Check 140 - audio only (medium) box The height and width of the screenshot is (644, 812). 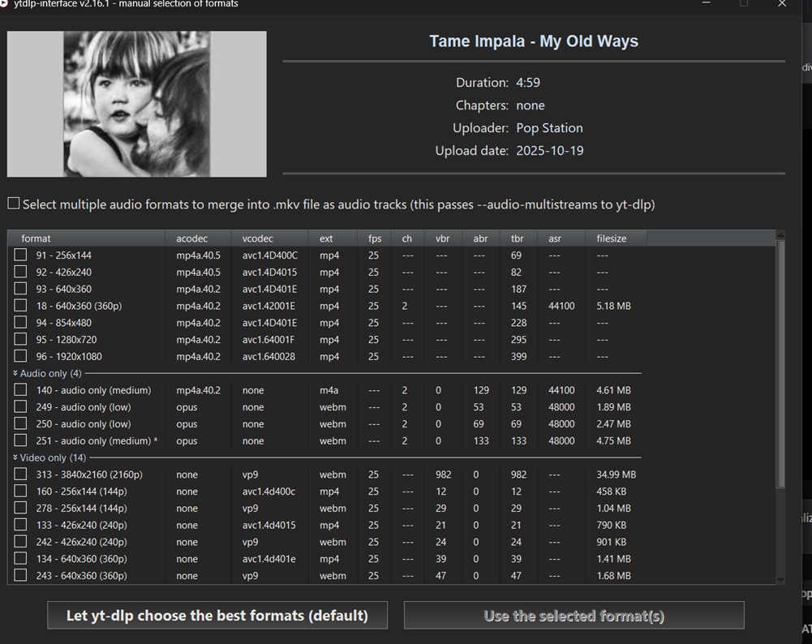click(20, 390)
